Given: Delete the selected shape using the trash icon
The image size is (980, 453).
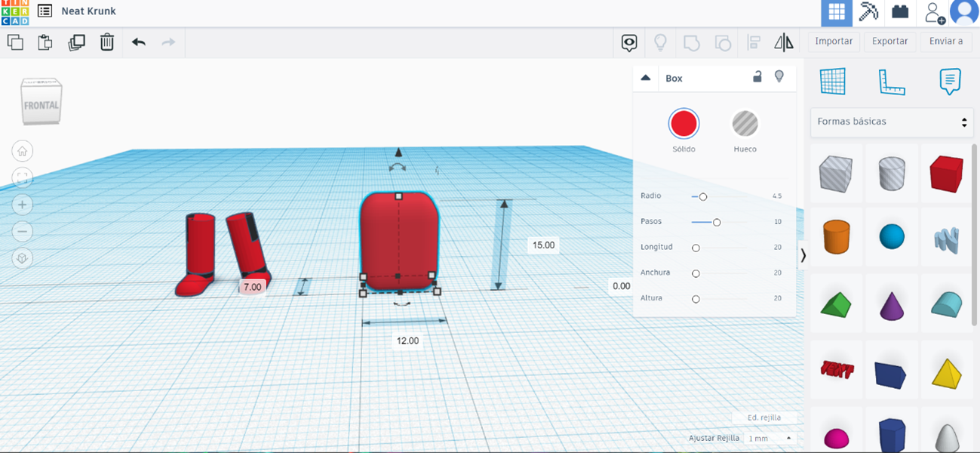Looking at the screenshot, I should click(106, 43).
